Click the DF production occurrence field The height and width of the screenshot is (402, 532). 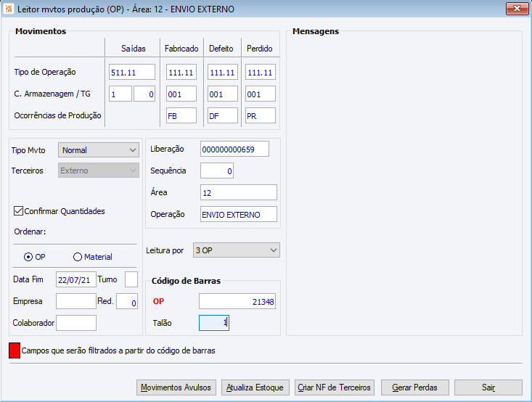pyautogui.click(x=223, y=115)
